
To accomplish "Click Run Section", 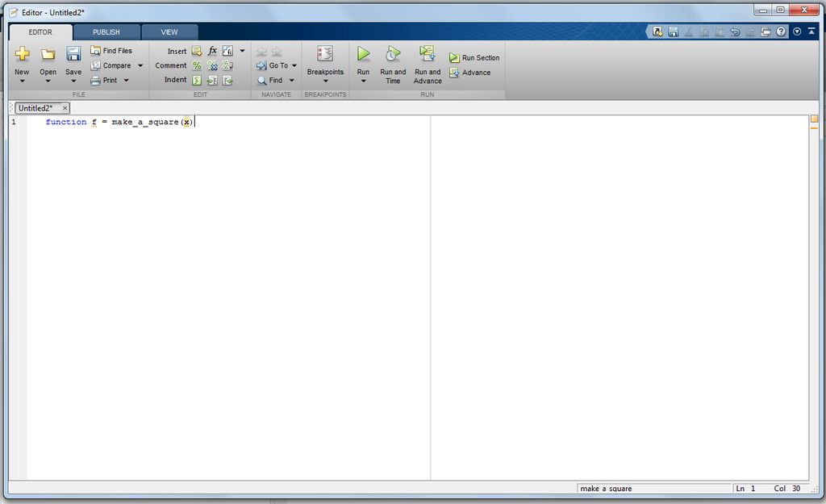I will coord(474,58).
